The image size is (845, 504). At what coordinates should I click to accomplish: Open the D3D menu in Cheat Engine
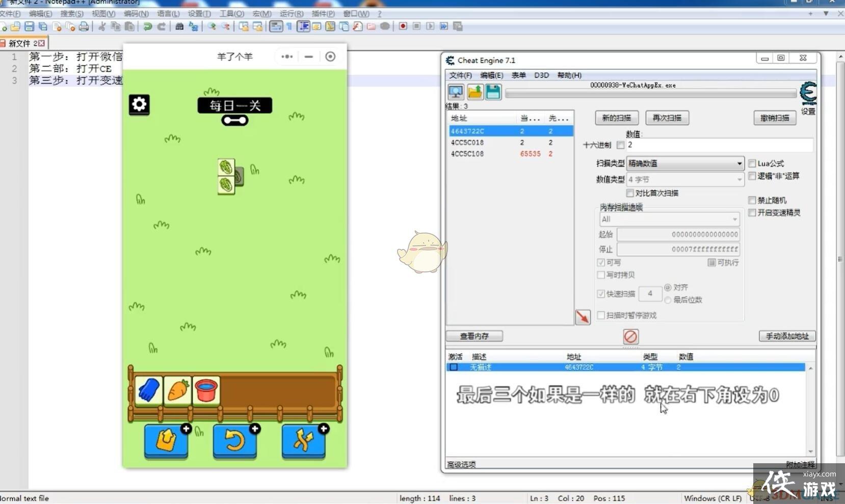point(541,75)
